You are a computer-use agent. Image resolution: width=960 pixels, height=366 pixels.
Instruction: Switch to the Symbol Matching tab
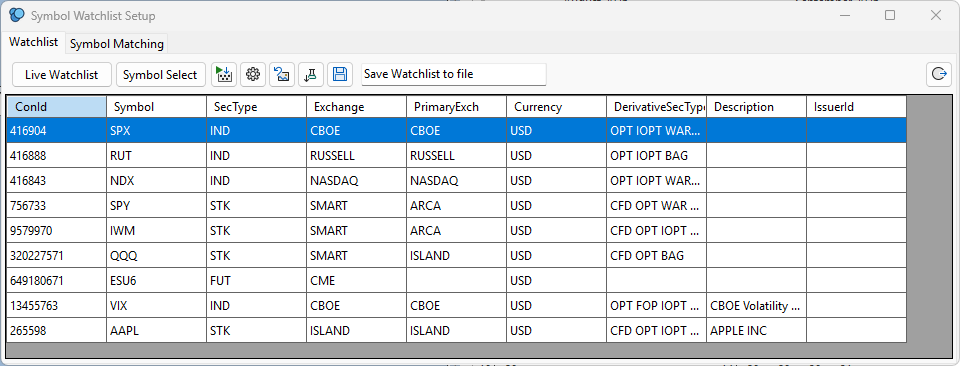(x=116, y=44)
